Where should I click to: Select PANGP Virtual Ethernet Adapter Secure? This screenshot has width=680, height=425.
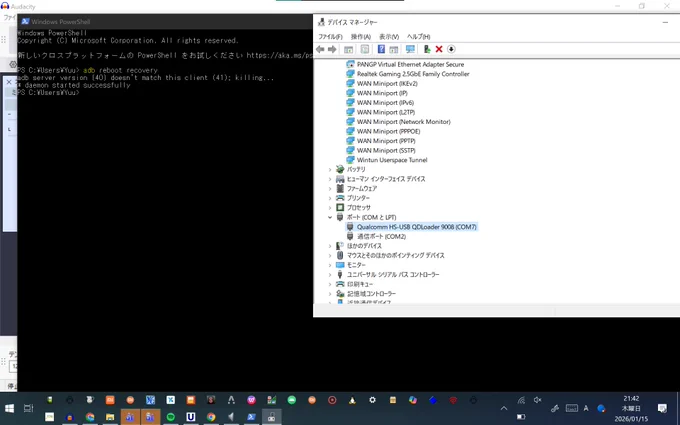(x=410, y=64)
